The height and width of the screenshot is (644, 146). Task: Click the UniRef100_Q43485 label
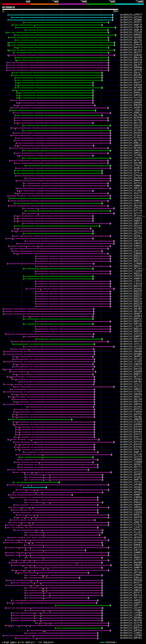pyautogui.click(x=131, y=90)
